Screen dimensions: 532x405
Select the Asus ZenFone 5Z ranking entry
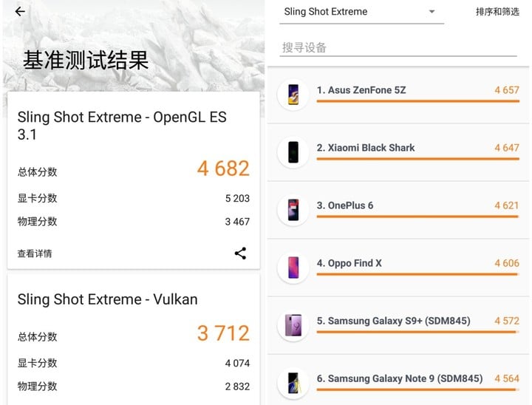tap(398, 95)
